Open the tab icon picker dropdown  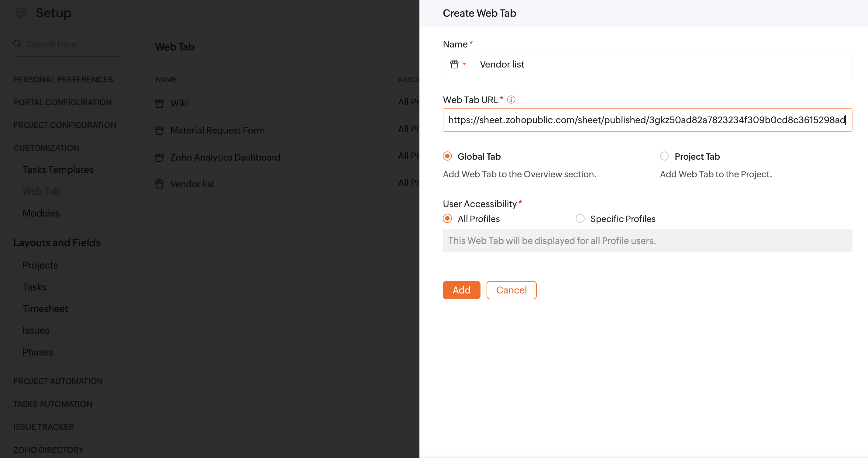coord(458,64)
